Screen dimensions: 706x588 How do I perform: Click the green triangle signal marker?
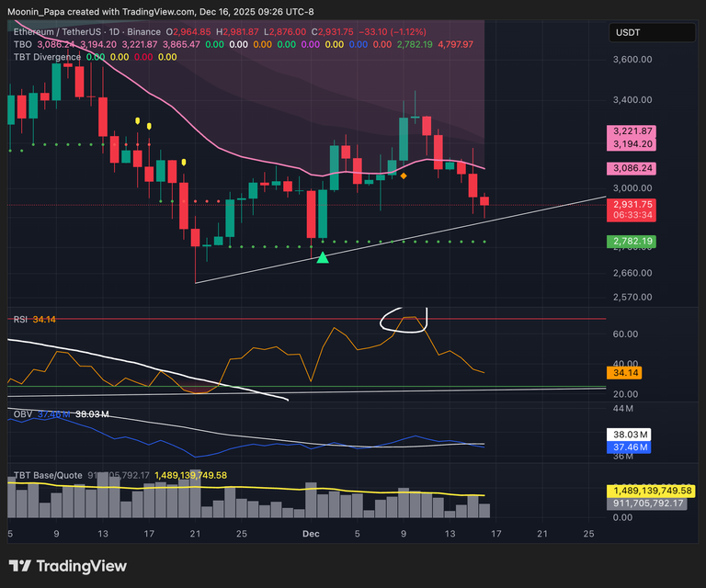(323, 258)
